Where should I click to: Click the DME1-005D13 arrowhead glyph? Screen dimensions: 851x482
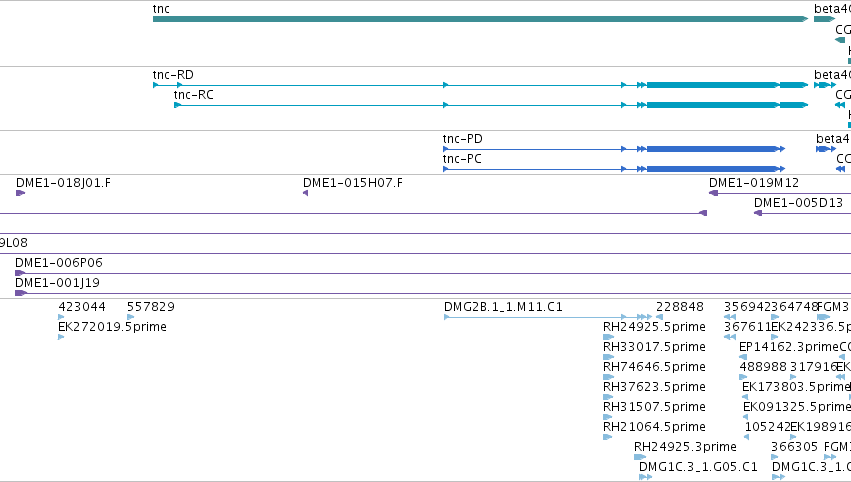point(758,213)
